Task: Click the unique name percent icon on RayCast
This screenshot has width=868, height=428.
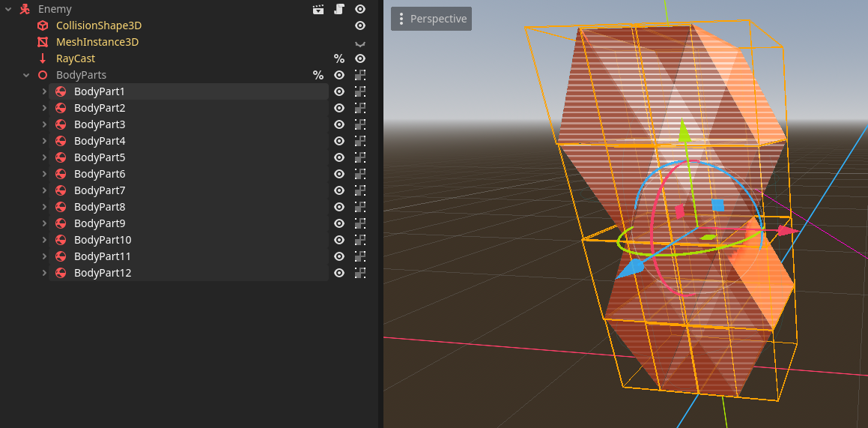Action: 339,58
